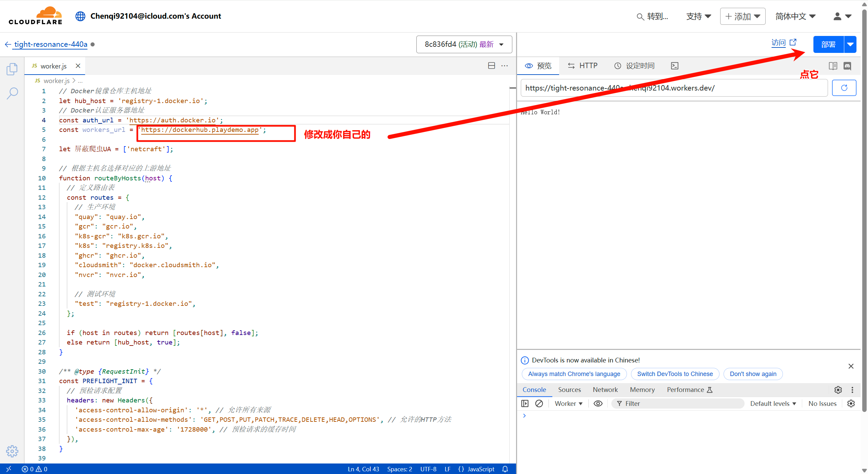Open the 简体中文 language dropdown
The image size is (868, 474).
click(795, 16)
